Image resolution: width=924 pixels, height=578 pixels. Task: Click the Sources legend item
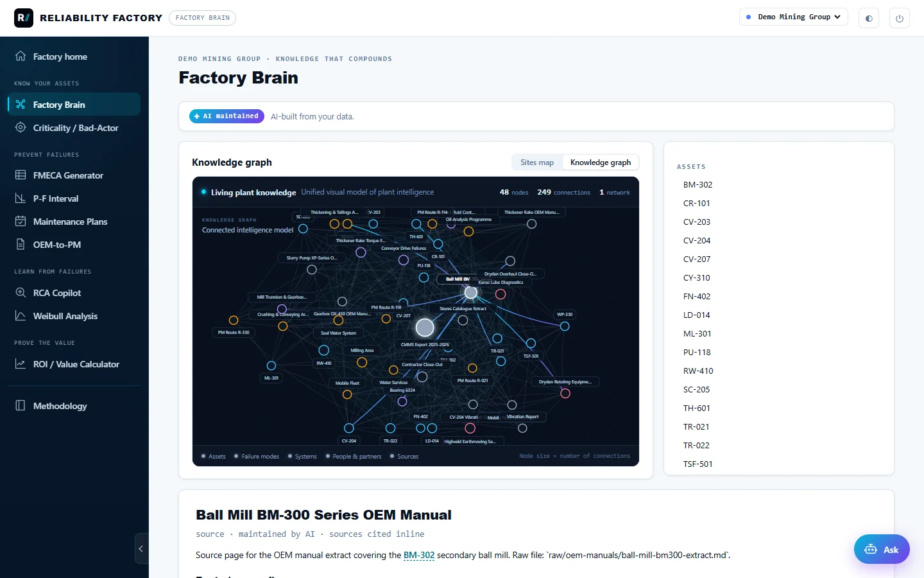pyautogui.click(x=404, y=457)
